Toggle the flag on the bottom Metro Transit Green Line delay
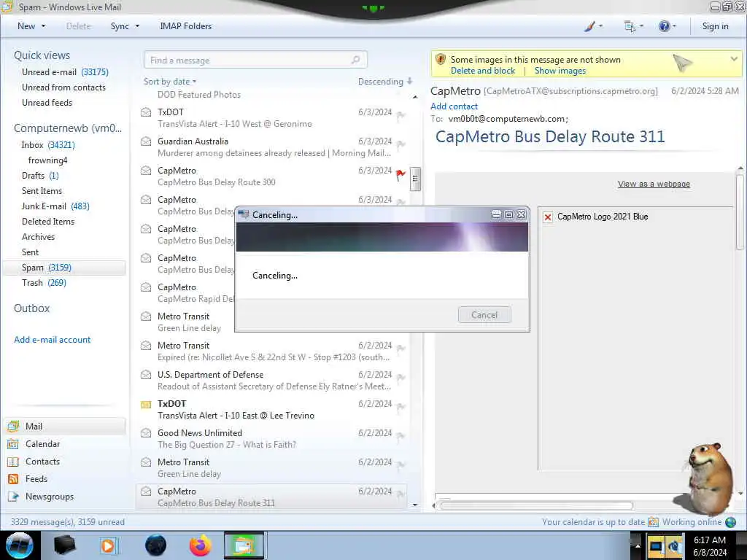The height and width of the screenshot is (560, 747). [400, 466]
